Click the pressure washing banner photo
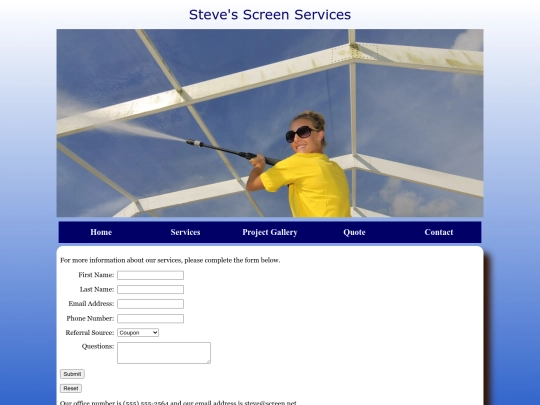The height and width of the screenshot is (405, 540). pyautogui.click(x=270, y=123)
